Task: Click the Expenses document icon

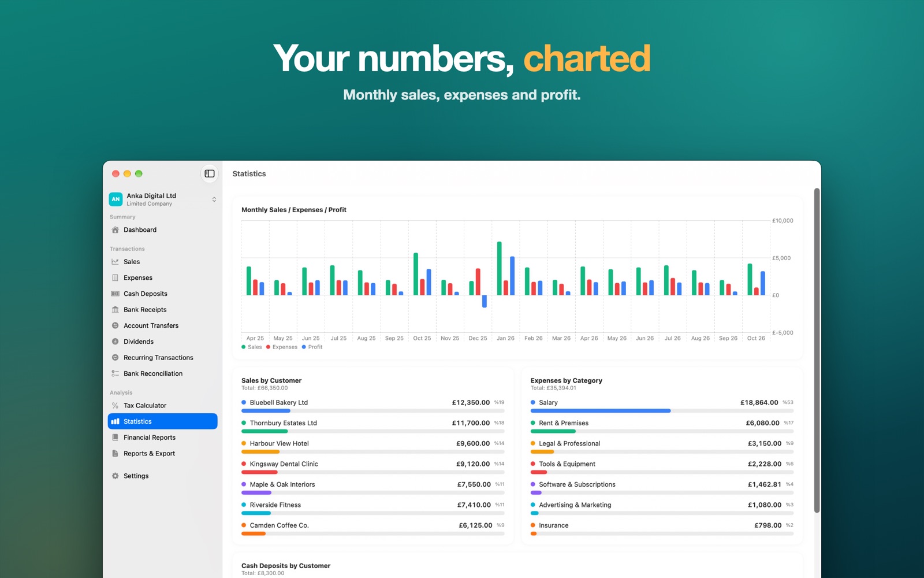Action: 115,278
